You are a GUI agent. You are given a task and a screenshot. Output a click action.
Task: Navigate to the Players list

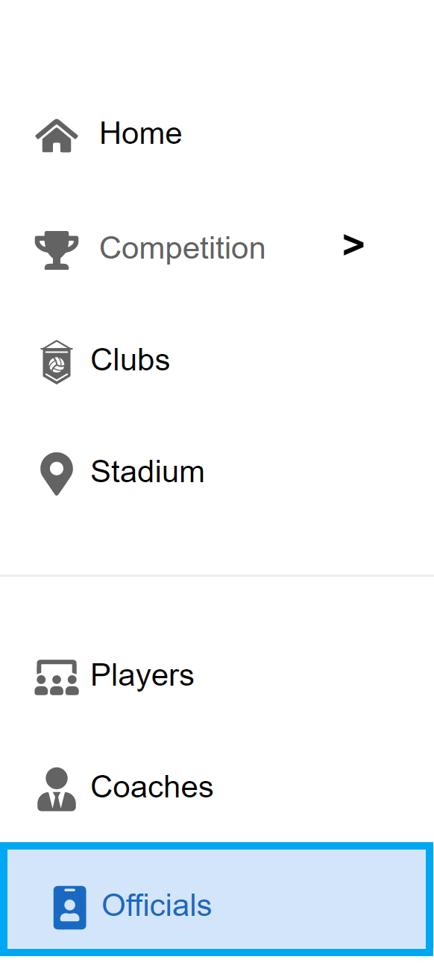point(217,676)
